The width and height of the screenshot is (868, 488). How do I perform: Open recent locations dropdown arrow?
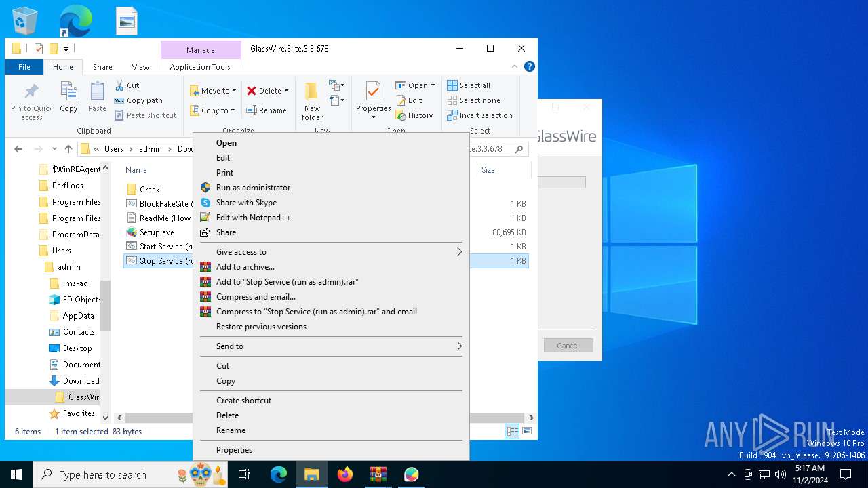pos(54,149)
